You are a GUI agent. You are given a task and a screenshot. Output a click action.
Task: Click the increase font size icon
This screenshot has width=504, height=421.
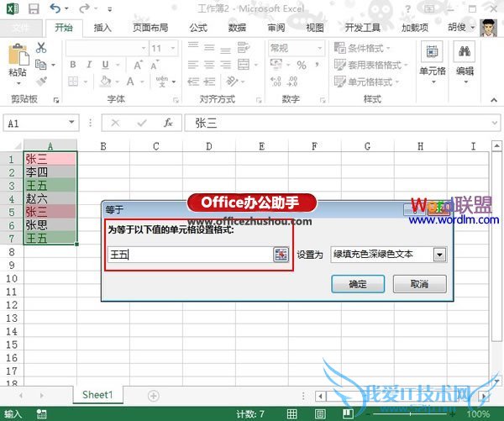pyautogui.click(x=138, y=65)
